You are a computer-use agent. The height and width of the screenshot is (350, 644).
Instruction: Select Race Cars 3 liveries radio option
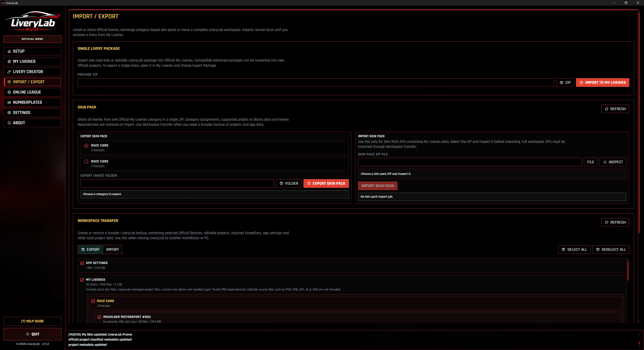86,146
